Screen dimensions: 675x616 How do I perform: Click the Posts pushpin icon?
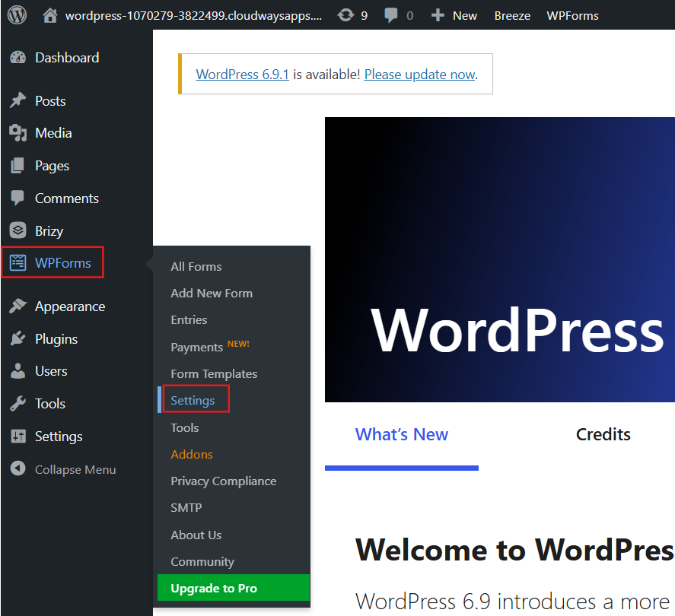pyautogui.click(x=18, y=100)
